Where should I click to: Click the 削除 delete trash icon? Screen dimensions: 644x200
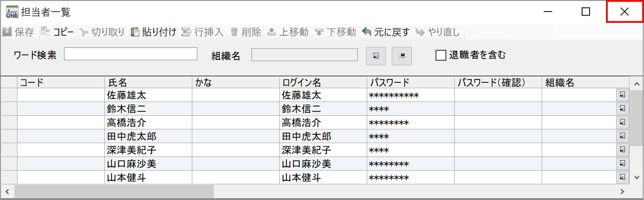click(234, 32)
